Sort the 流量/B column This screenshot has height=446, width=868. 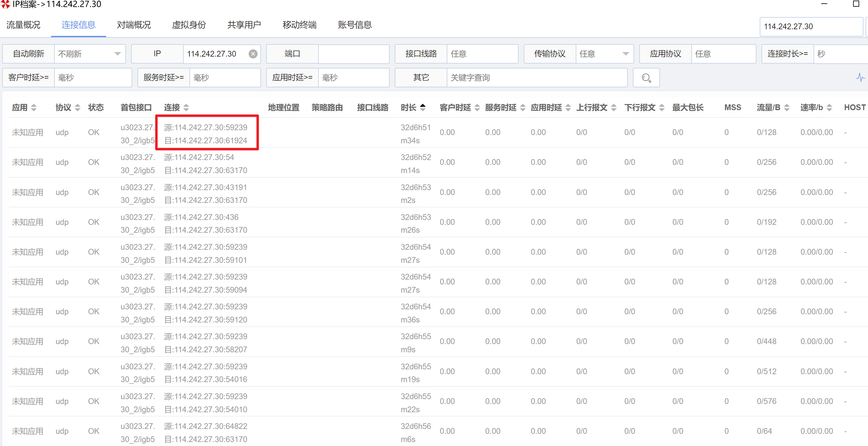pyautogui.click(x=787, y=107)
